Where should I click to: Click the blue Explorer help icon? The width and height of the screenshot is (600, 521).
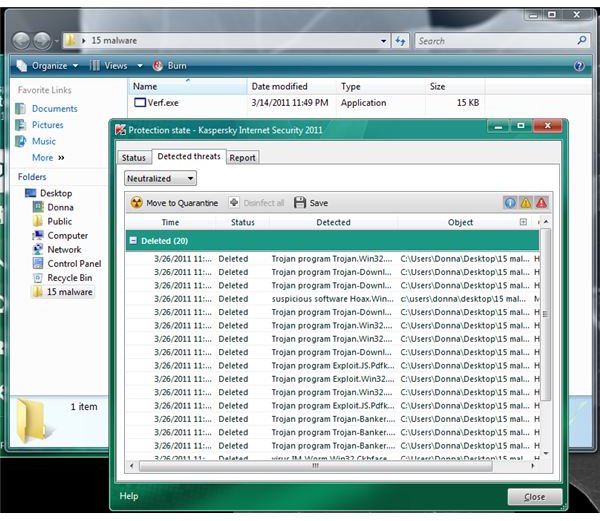pos(579,66)
